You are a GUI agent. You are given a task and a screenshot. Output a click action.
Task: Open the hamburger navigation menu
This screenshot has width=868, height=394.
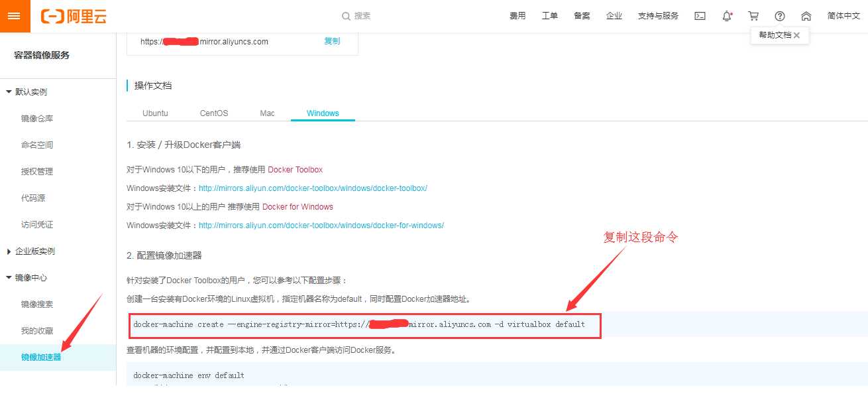15,16
